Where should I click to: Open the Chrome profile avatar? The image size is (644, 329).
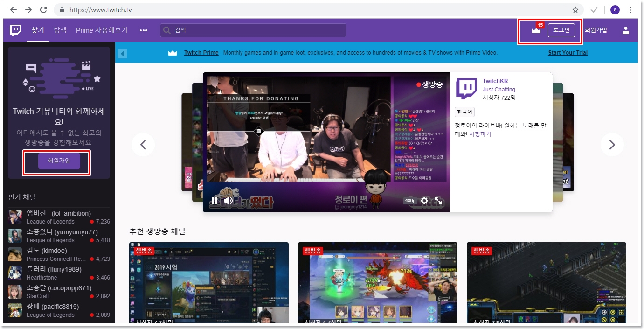click(x=615, y=10)
